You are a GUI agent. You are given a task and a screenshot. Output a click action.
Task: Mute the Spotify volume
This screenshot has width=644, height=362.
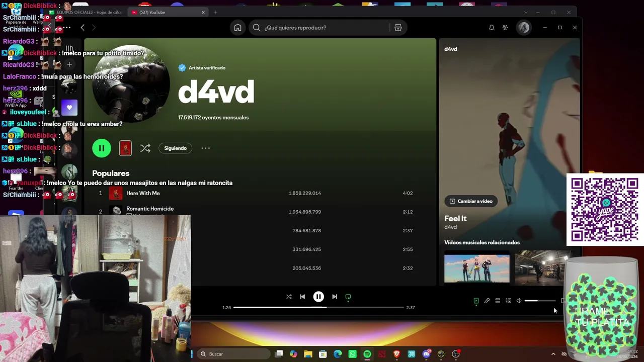coord(519,301)
